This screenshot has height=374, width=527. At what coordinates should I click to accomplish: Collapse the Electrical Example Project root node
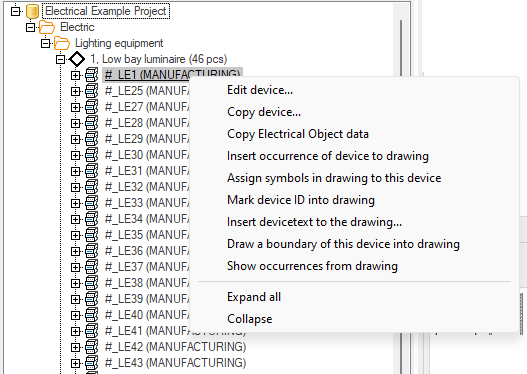15,11
